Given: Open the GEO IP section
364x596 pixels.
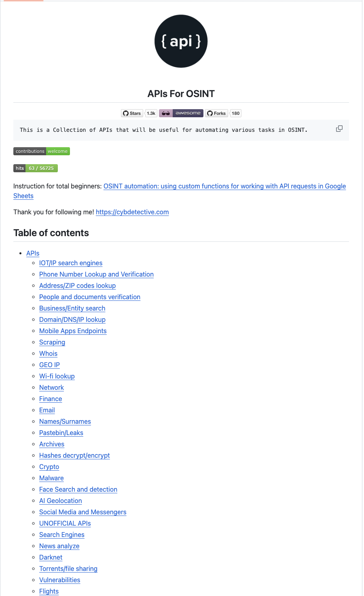Looking at the screenshot, I should coord(49,365).
